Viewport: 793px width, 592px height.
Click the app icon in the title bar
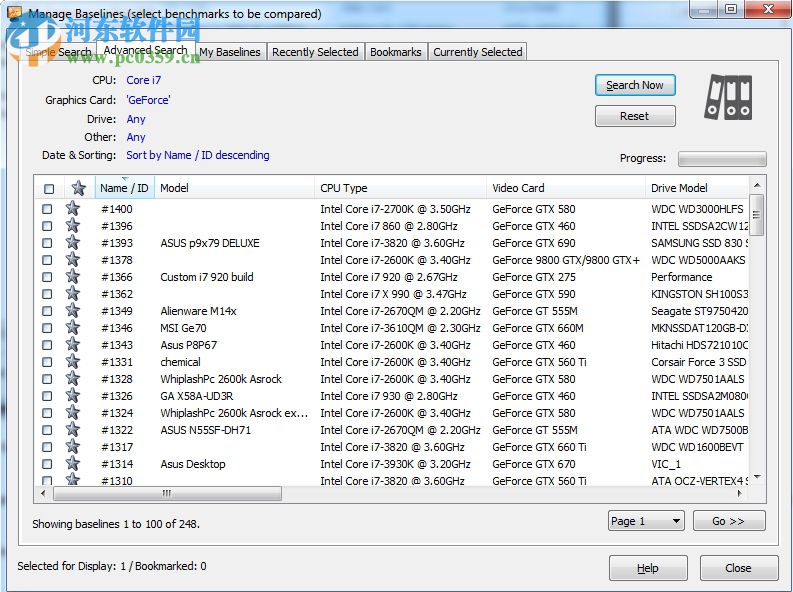click(x=14, y=13)
